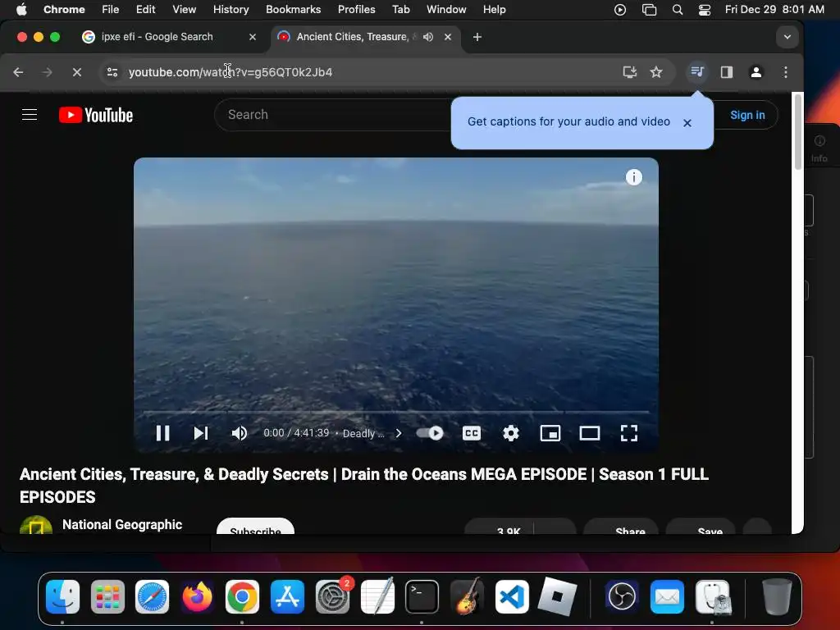This screenshot has width=840, height=630.
Task: Open the File menu
Action: 111,10
